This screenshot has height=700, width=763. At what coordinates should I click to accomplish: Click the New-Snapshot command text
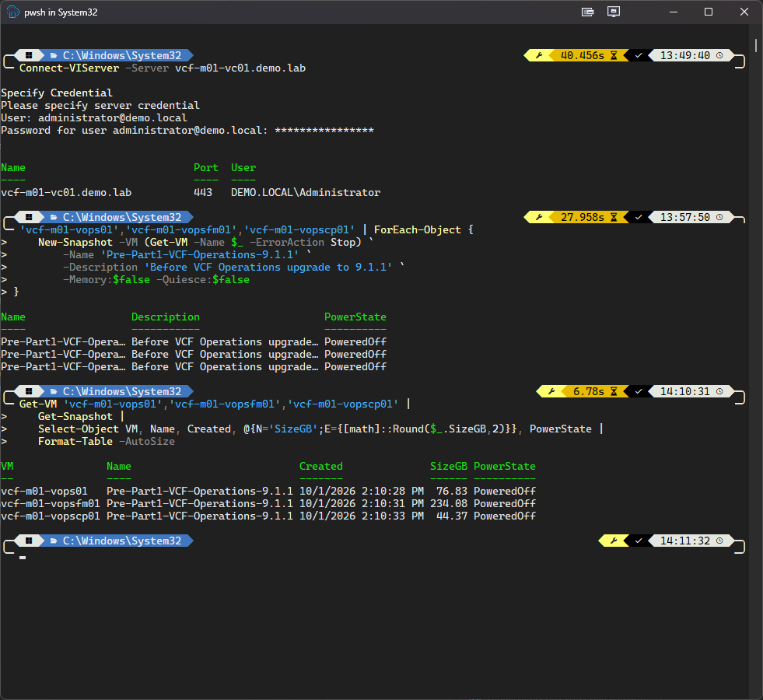click(x=75, y=242)
